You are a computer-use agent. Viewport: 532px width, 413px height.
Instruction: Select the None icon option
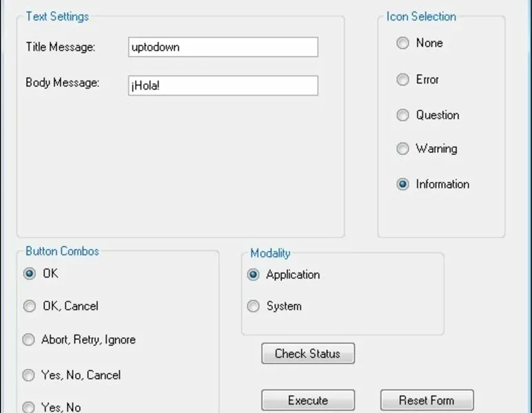click(403, 43)
